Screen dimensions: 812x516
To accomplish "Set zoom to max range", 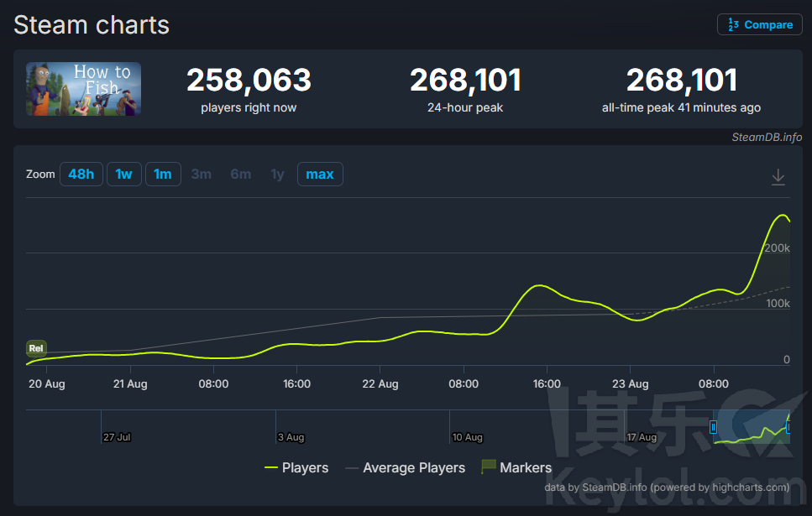I will 320,174.
